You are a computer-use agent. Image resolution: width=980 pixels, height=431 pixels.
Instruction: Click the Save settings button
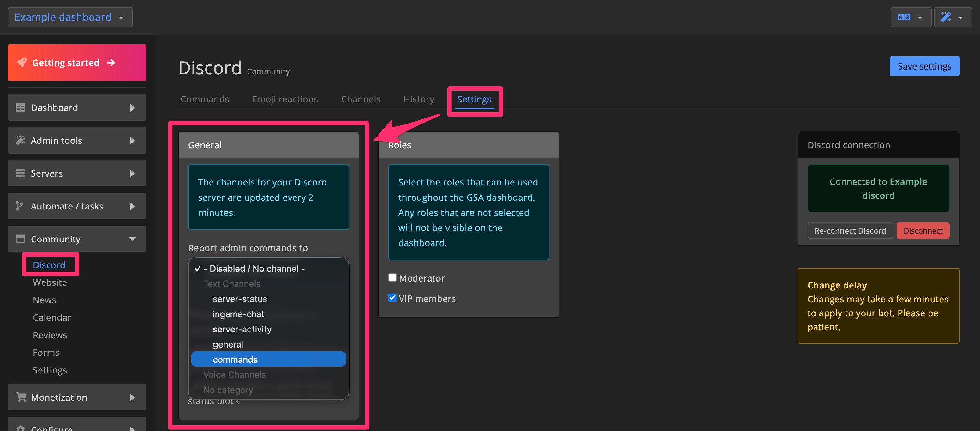924,66
